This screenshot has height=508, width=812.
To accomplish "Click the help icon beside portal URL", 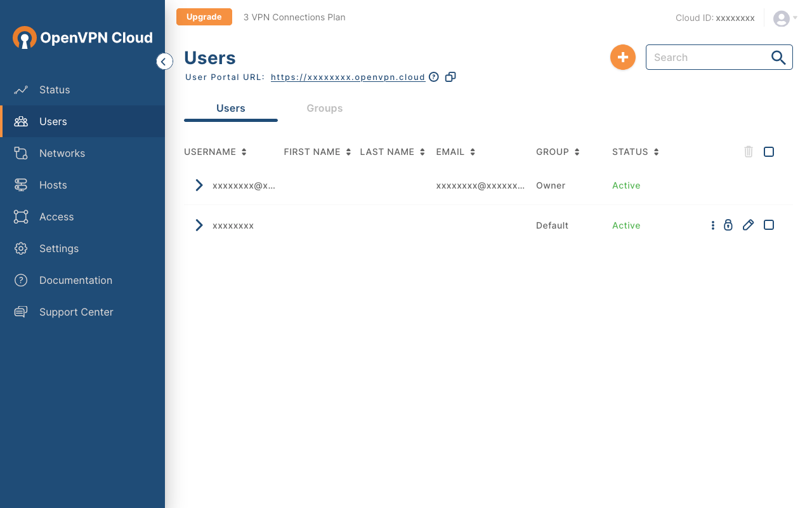I will tap(434, 77).
